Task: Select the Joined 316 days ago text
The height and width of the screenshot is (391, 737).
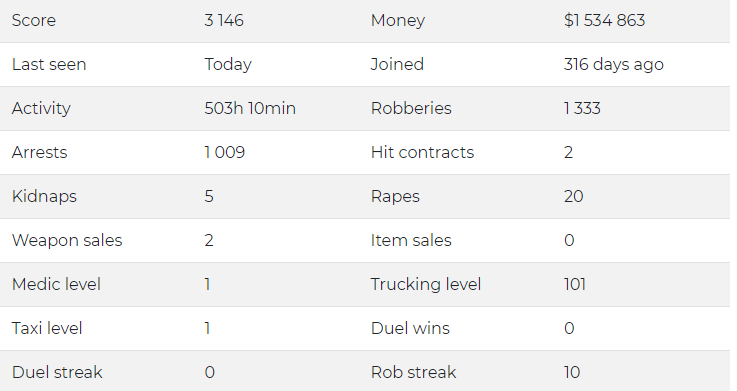Action: pos(614,64)
